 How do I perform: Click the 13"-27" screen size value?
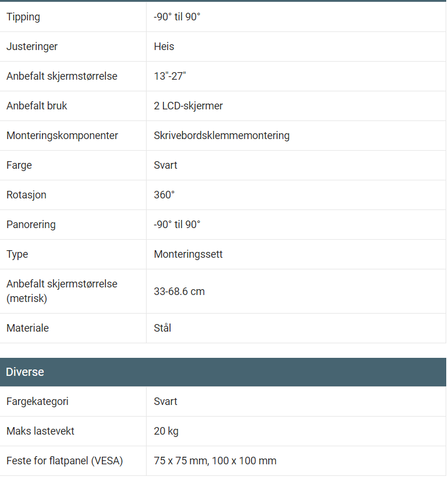point(170,76)
